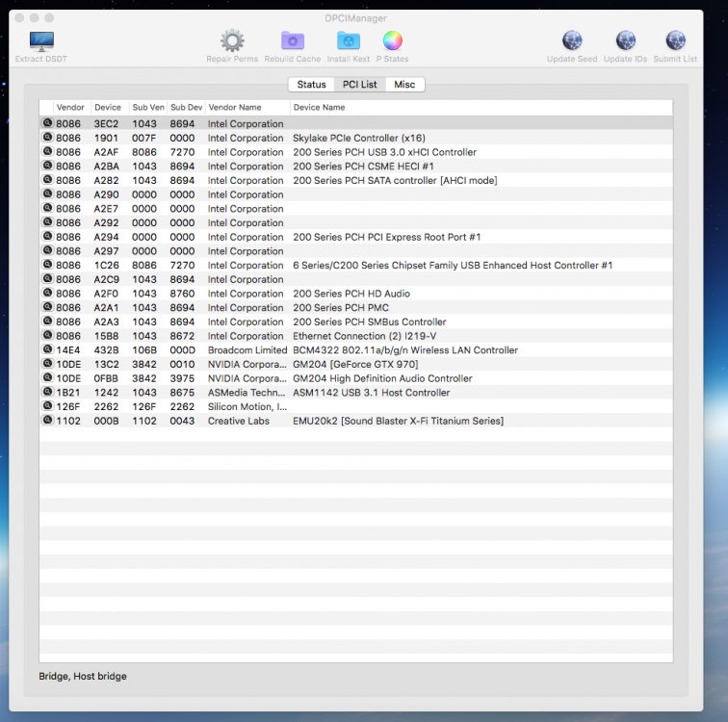Click the lookup icon for Silicon Motion row
This screenshot has width=728, height=722.
[47, 406]
